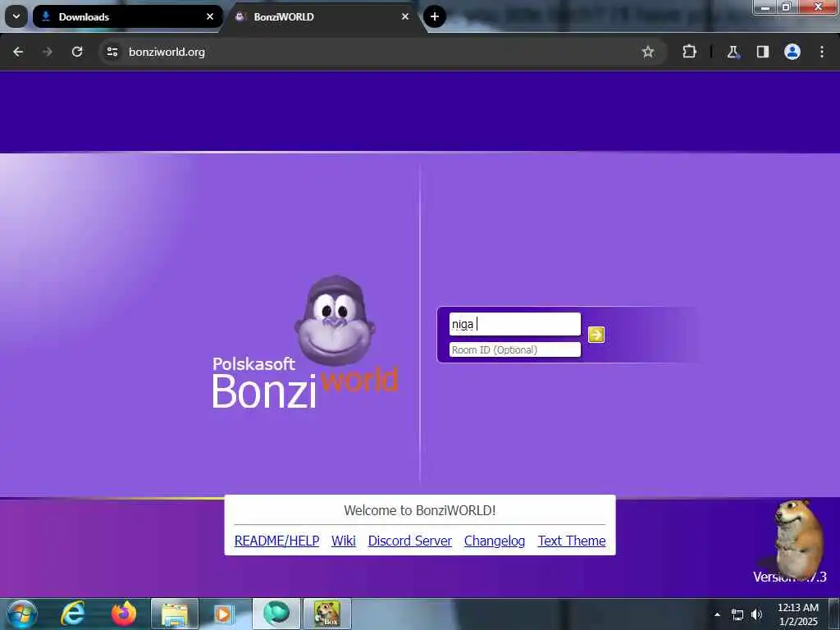Click the nickname input field
Image resolution: width=840 pixels, height=630 pixels.
(515, 324)
